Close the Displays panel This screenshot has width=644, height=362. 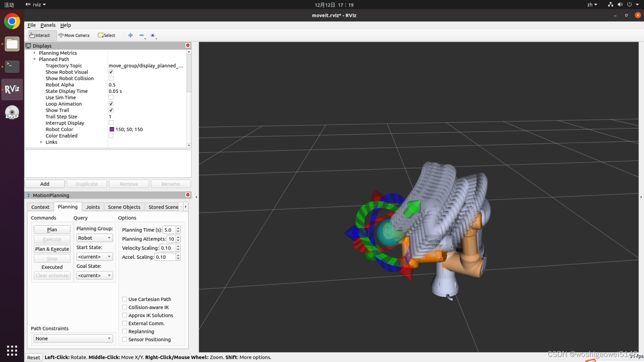click(x=188, y=45)
